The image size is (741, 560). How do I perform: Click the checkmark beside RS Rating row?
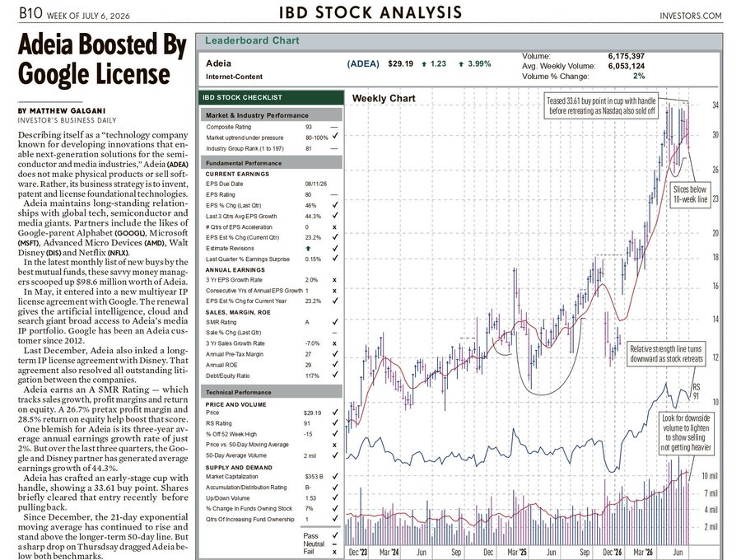[x=335, y=423]
